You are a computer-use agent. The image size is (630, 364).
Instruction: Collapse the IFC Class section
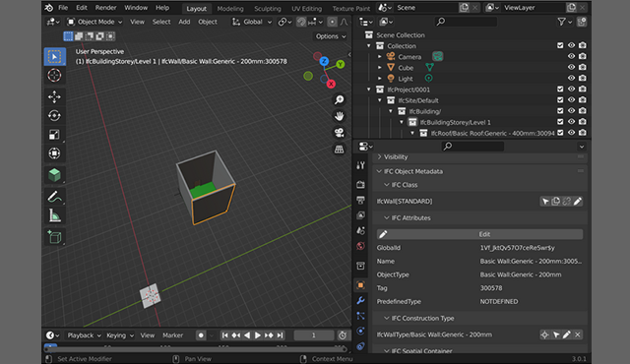[387, 185]
